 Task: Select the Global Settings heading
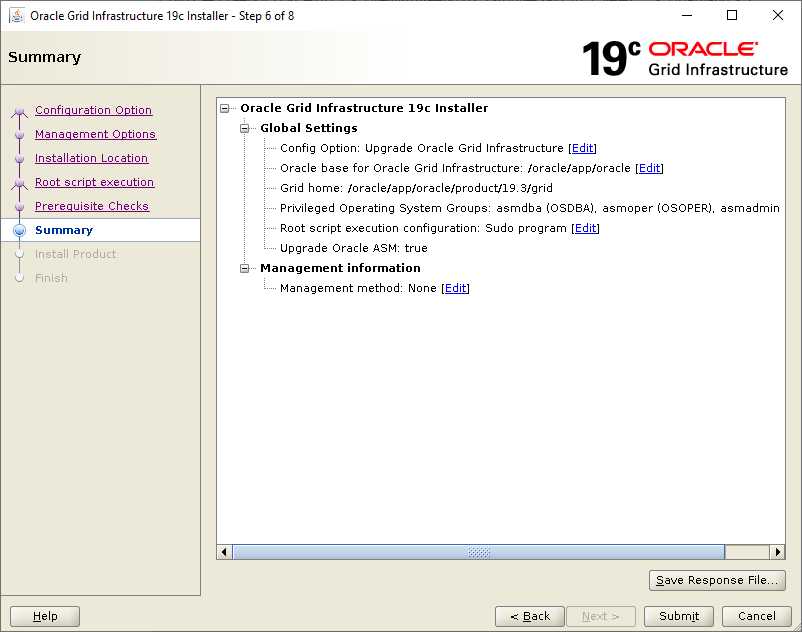pyautogui.click(x=308, y=128)
